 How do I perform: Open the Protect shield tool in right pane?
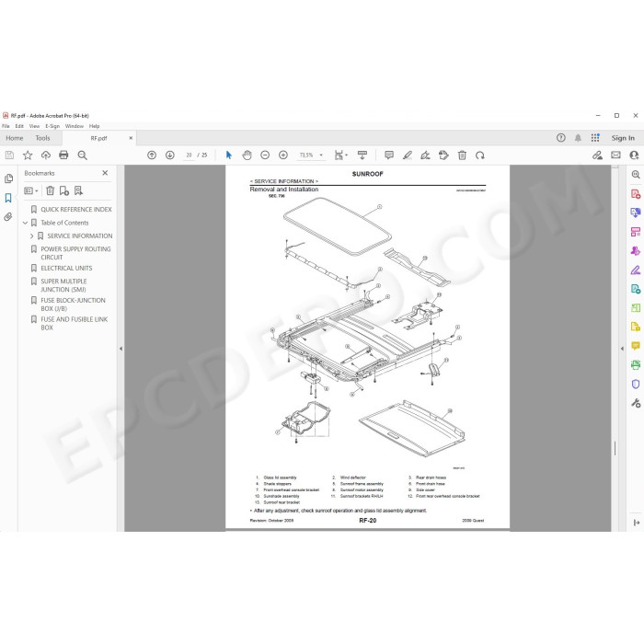(x=636, y=384)
